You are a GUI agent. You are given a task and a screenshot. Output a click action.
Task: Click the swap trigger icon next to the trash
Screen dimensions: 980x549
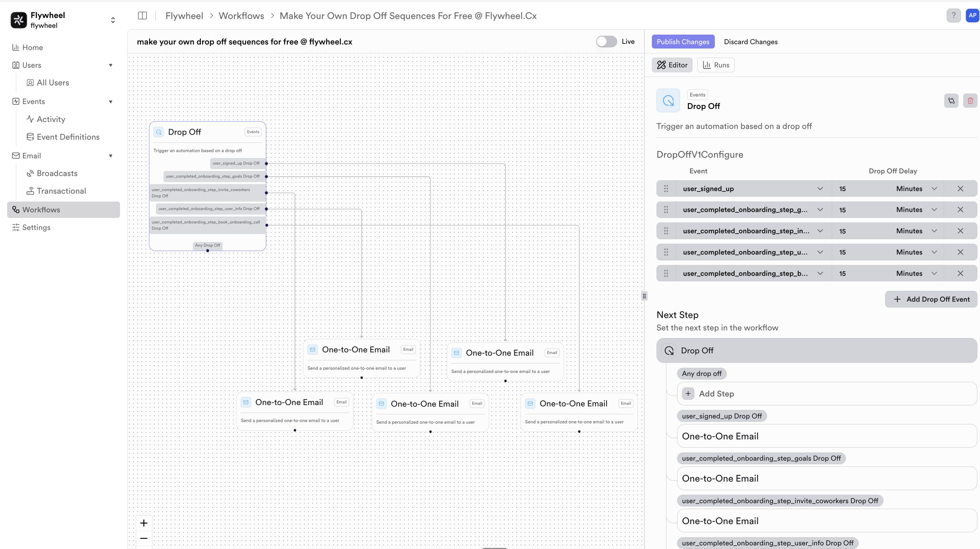952,100
